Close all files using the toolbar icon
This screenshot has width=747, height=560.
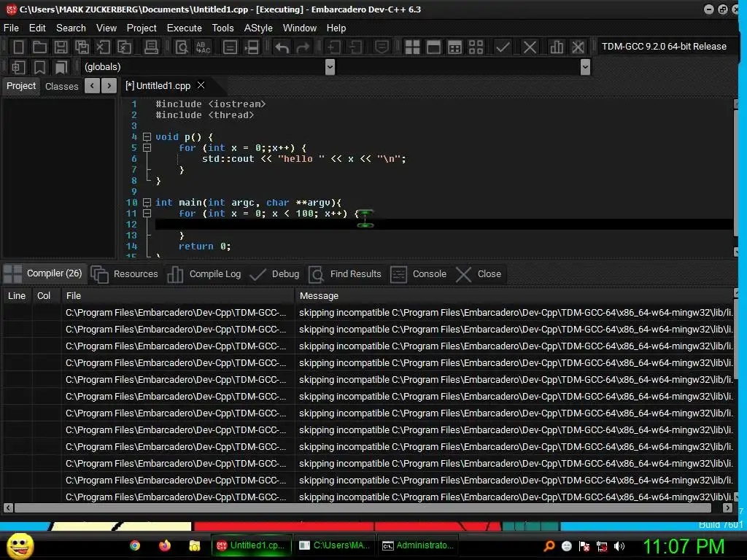124,47
